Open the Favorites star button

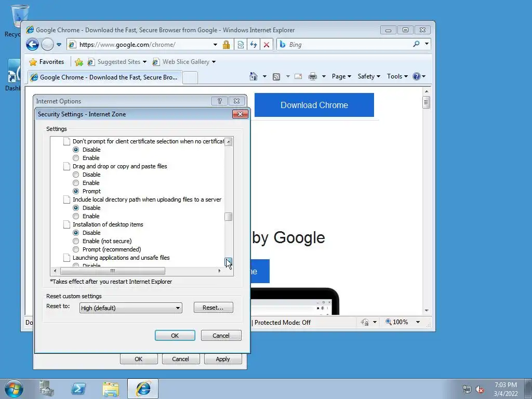click(47, 62)
